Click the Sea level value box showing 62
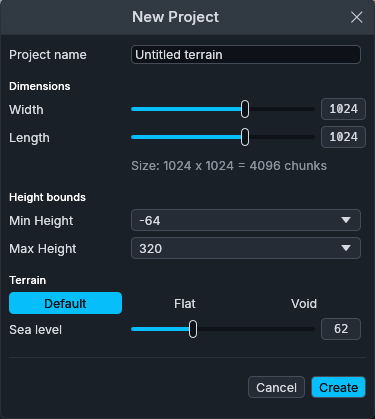This screenshot has width=375, height=419. pyautogui.click(x=341, y=329)
